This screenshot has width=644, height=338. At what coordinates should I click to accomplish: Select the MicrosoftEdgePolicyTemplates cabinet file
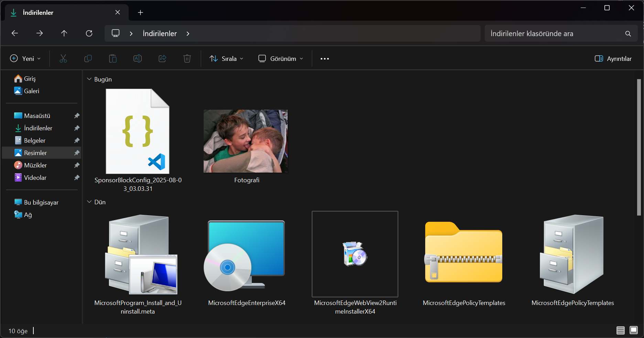[572, 260]
